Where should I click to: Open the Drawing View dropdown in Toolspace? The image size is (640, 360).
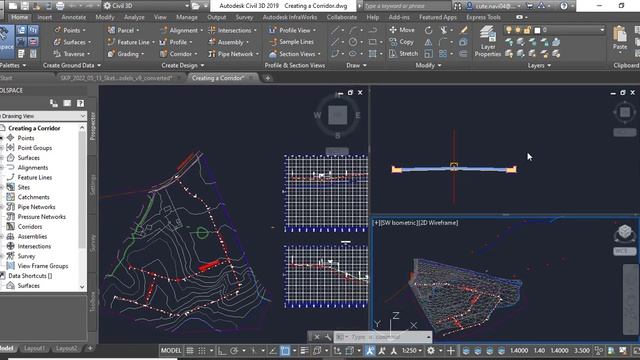(43, 116)
